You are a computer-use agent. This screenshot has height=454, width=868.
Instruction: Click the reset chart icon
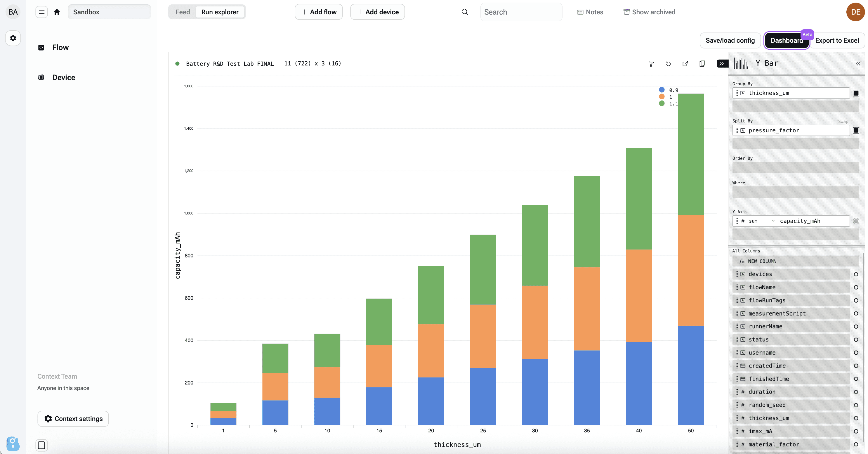668,64
